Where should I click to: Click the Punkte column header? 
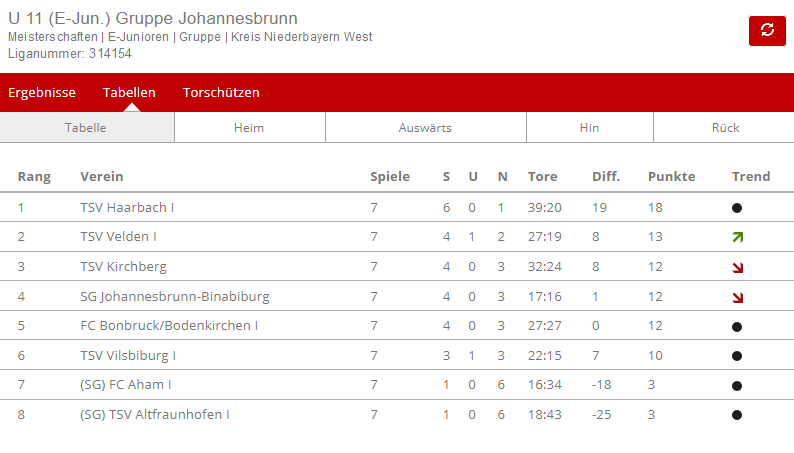tap(671, 177)
